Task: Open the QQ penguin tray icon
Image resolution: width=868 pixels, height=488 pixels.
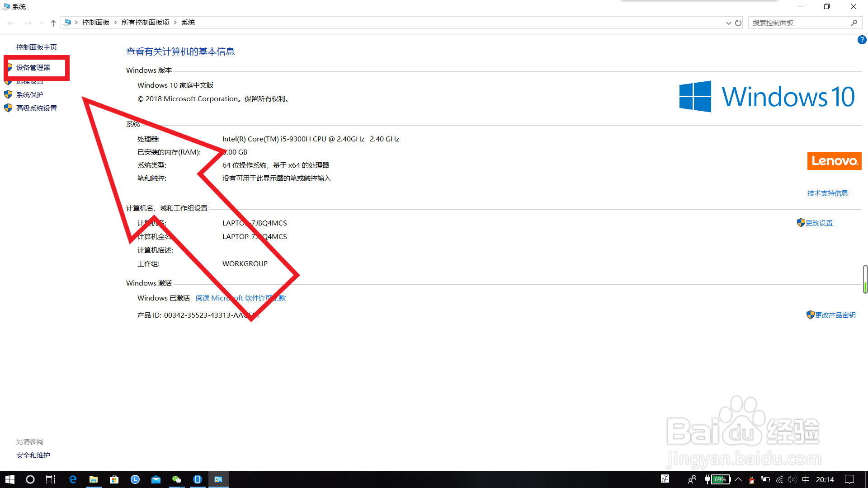Action: (752, 480)
